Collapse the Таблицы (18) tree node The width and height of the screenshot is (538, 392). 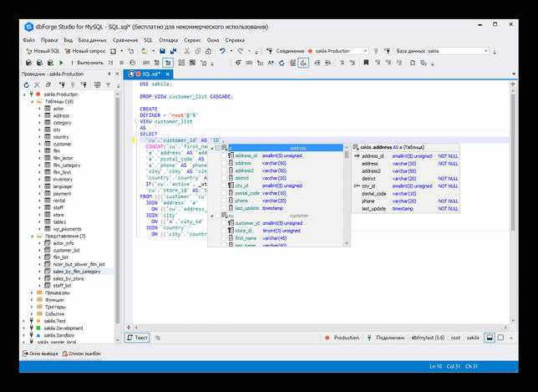pos(33,102)
